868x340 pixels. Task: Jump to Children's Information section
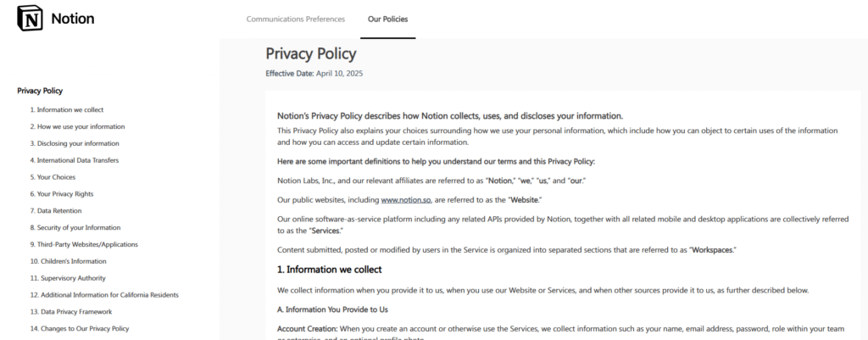(x=68, y=261)
